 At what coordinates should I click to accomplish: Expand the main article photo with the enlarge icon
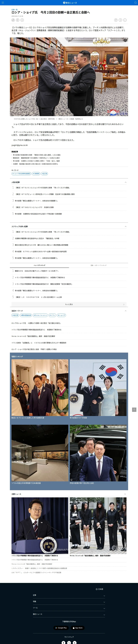point(125,40)
